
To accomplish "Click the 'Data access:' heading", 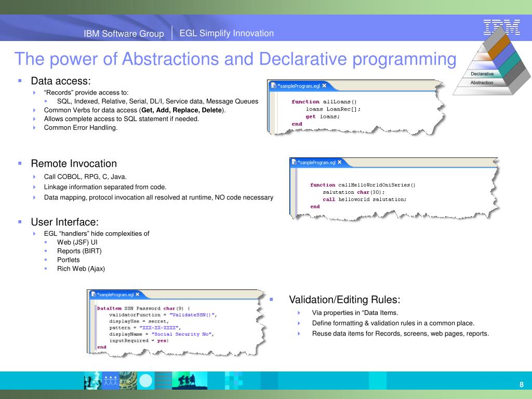I will 61,81.
